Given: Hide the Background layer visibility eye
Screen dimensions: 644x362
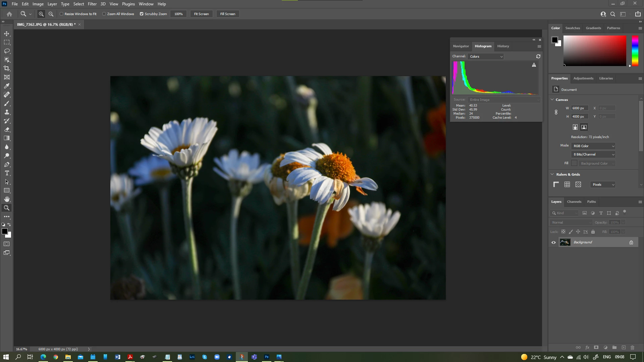Looking at the screenshot, I should point(554,242).
